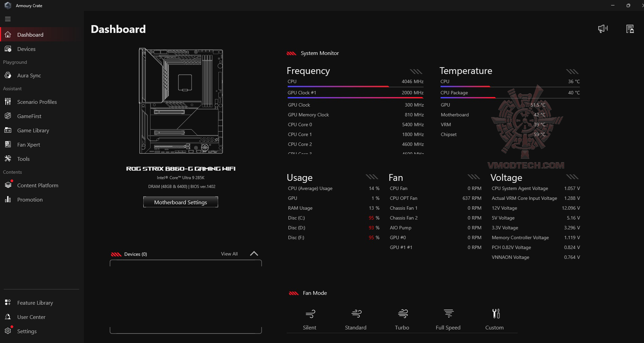Click the 12V Voltage row
Image resolution: width=644 pixels, height=343 pixels.
pyautogui.click(x=536, y=208)
